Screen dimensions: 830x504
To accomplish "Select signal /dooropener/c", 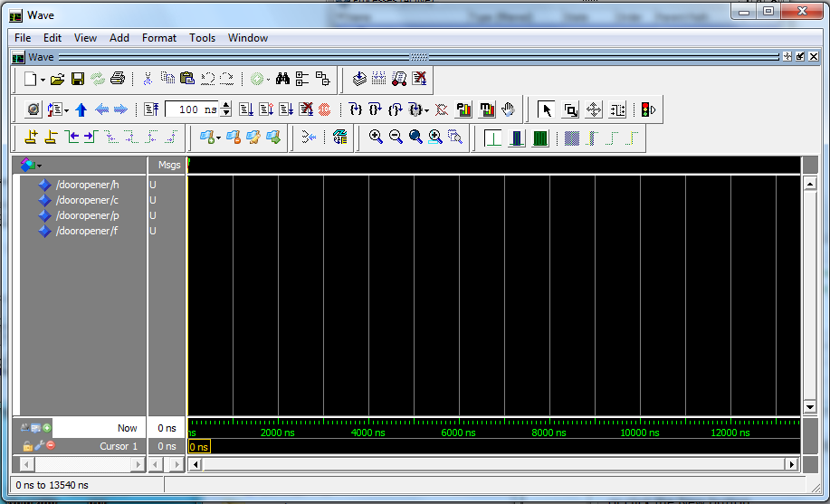I will pos(87,200).
